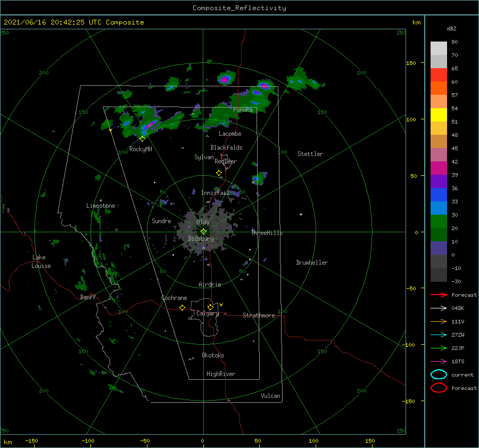Click the Didsbury town label
The width and height of the screenshot is (479, 448).
coord(201,239)
